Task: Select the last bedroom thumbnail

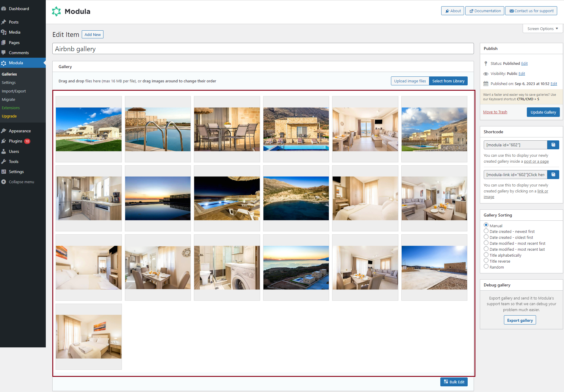Action: (89, 337)
